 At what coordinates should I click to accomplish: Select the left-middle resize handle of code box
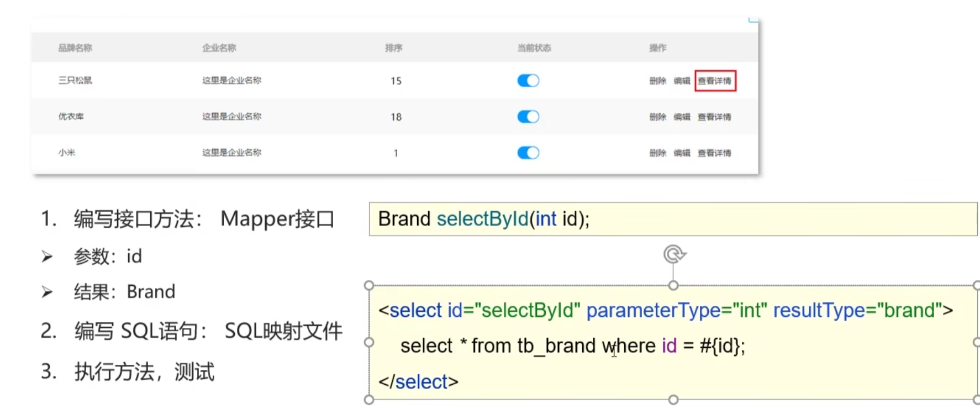(x=369, y=342)
